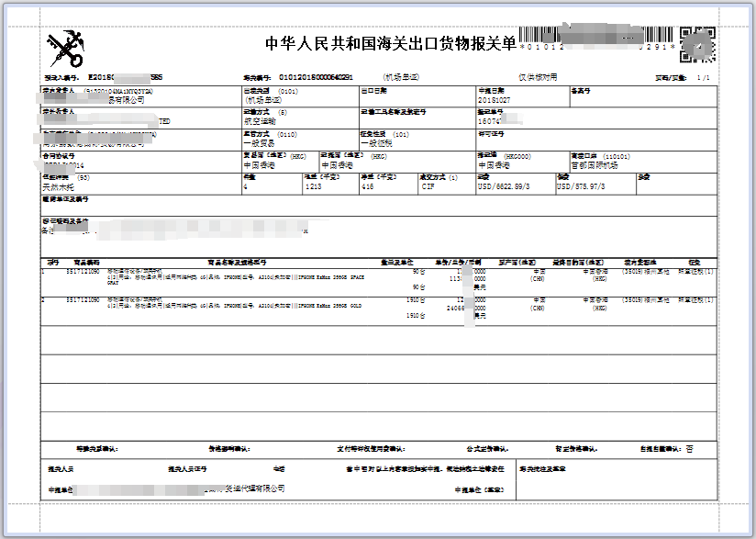This screenshot has width=756, height=539.
Task: Click the customs emblem logo at top left
Action: 65,49
